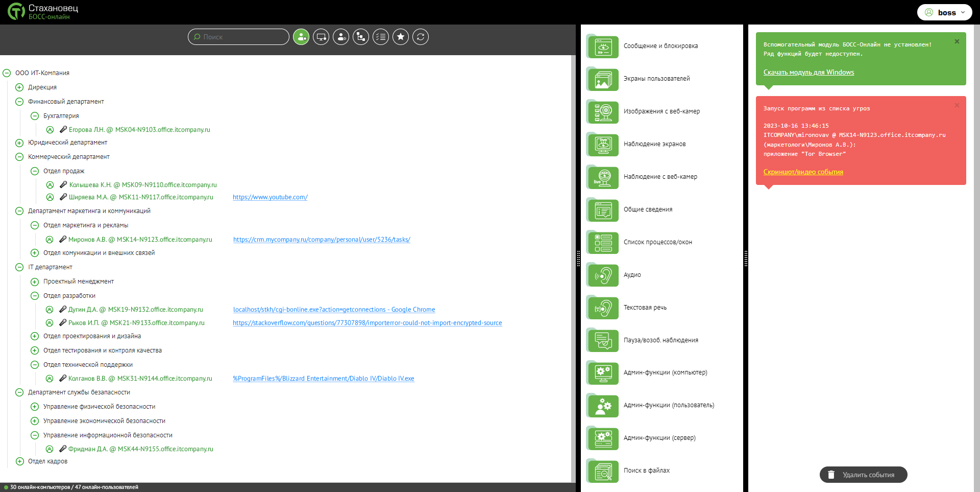Click the Поиск search field
The height and width of the screenshot is (492, 980).
point(238,37)
